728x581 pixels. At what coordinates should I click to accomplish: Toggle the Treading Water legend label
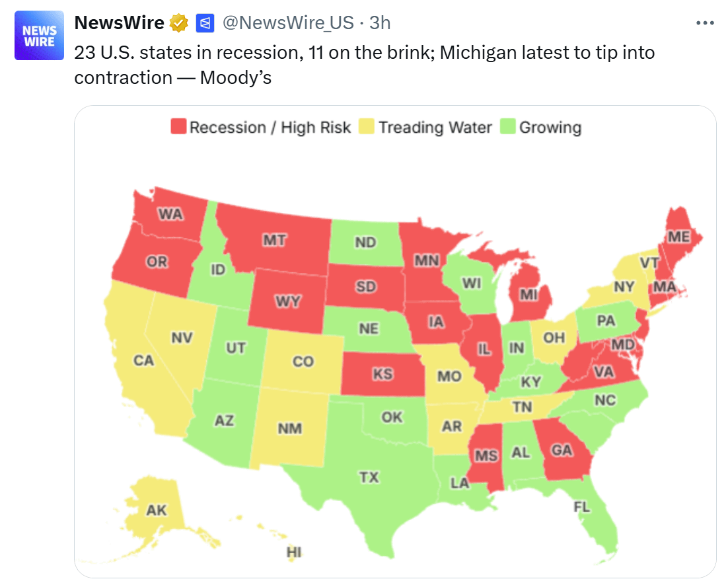(x=435, y=128)
